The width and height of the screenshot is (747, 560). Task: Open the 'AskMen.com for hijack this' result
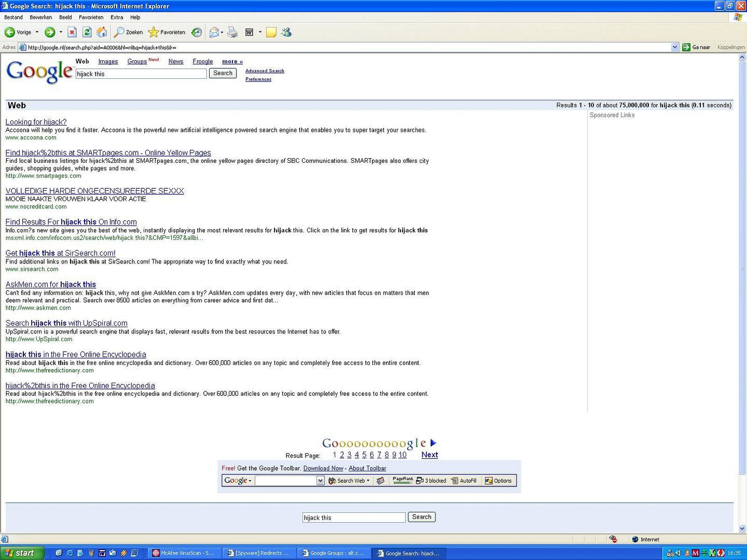pyautogui.click(x=51, y=284)
